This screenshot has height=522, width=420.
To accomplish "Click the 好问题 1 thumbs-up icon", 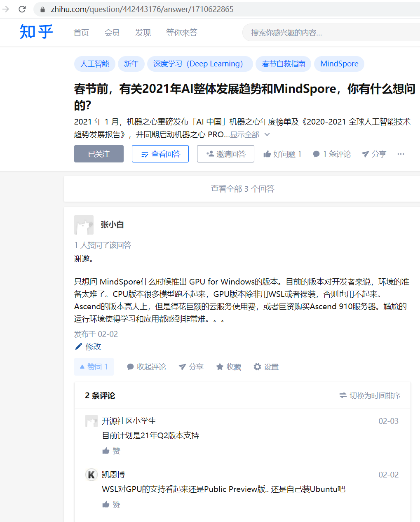I will pyautogui.click(x=267, y=154).
